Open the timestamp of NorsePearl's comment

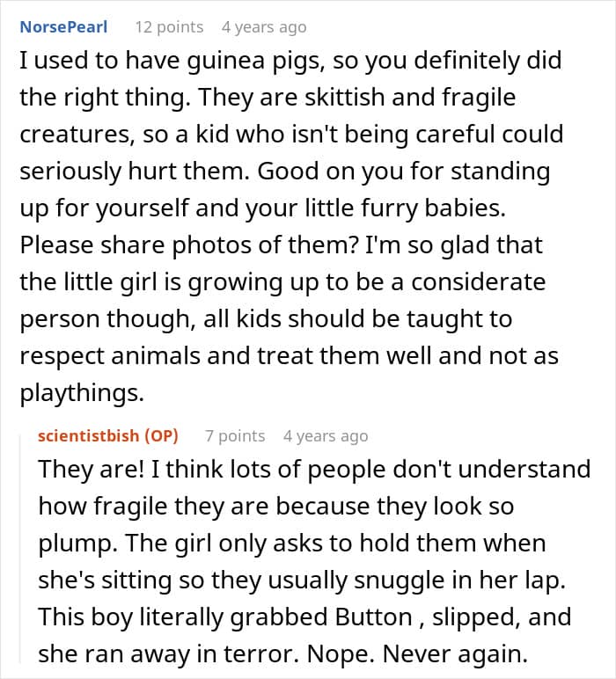click(264, 27)
